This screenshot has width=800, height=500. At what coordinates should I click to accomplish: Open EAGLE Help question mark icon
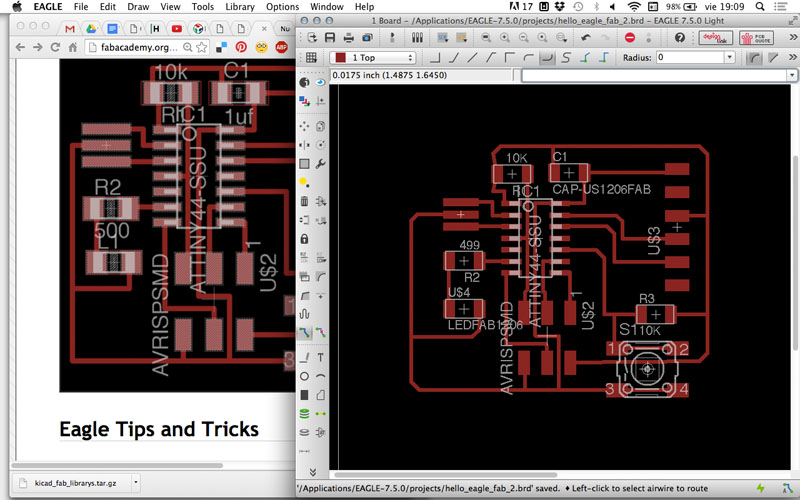[x=679, y=38]
